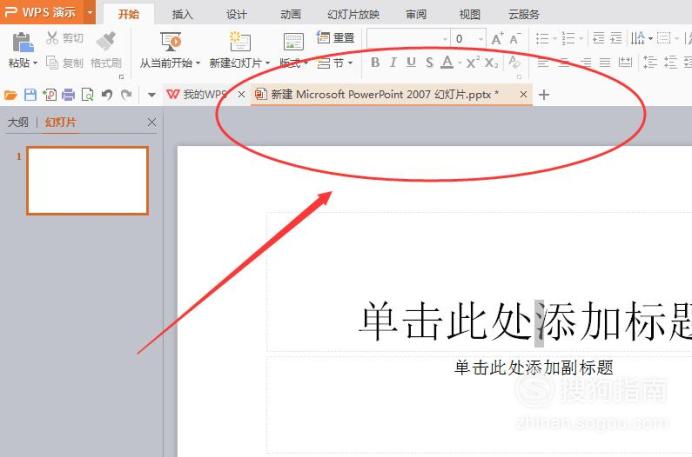Select slide 1 thumbnail
This screenshot has height=457, width=692.
click(87, 181)
